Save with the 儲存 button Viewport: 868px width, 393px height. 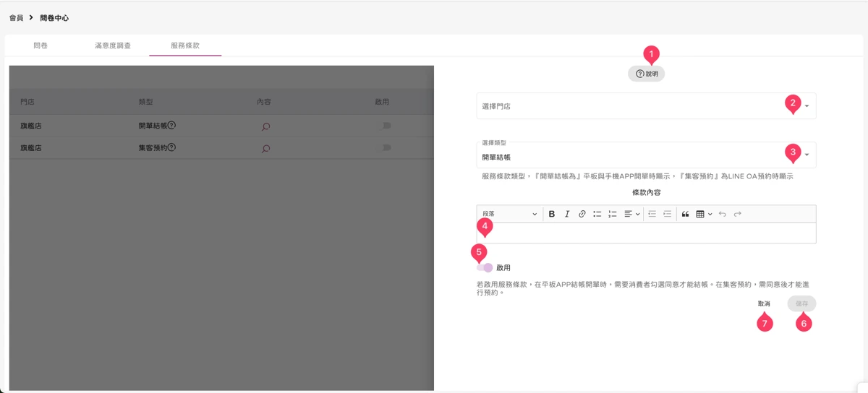(x=801, y=303)
